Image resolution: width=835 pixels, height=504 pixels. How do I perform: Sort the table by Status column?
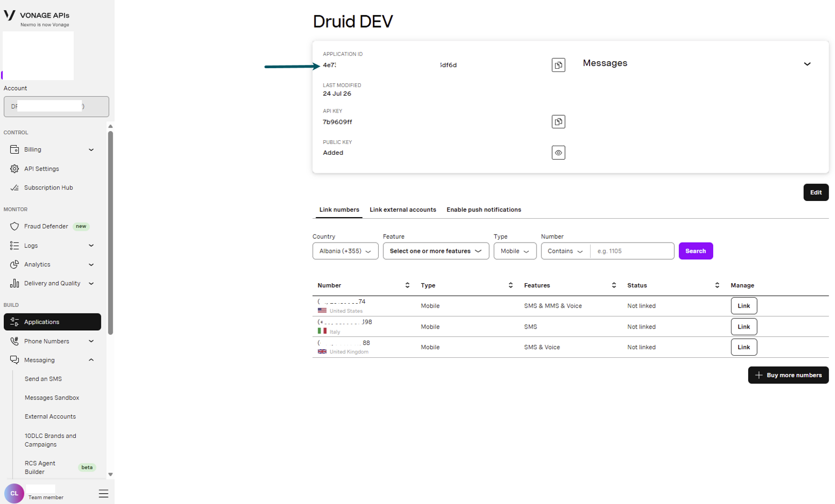pyautogui.click(x=717, y=285)
